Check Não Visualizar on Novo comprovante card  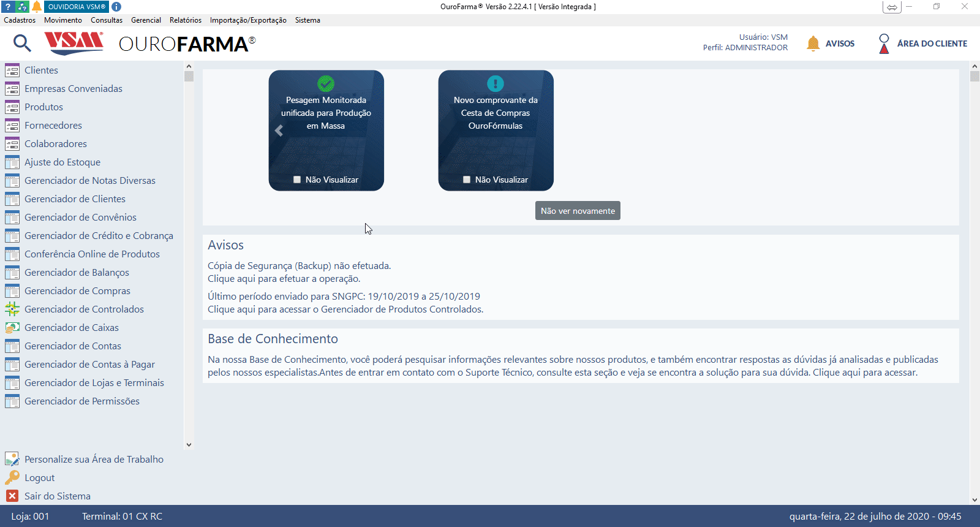click(x=467, y=180)
